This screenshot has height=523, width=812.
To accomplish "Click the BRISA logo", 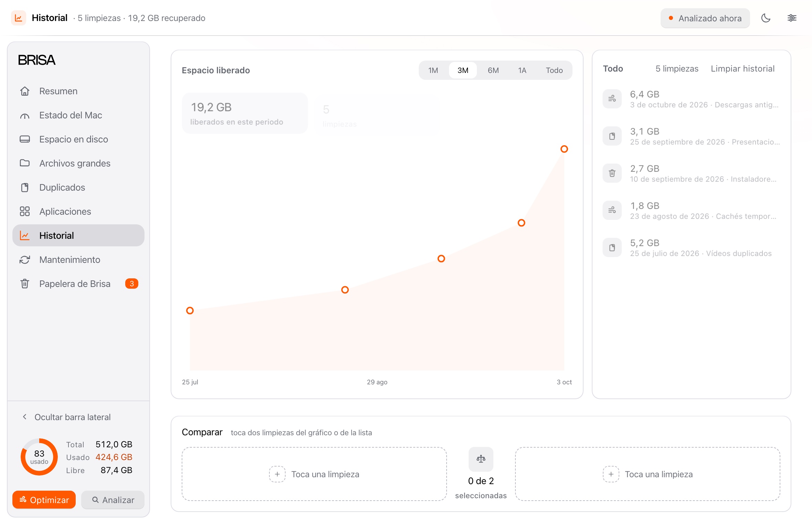I will click(36, 60).
